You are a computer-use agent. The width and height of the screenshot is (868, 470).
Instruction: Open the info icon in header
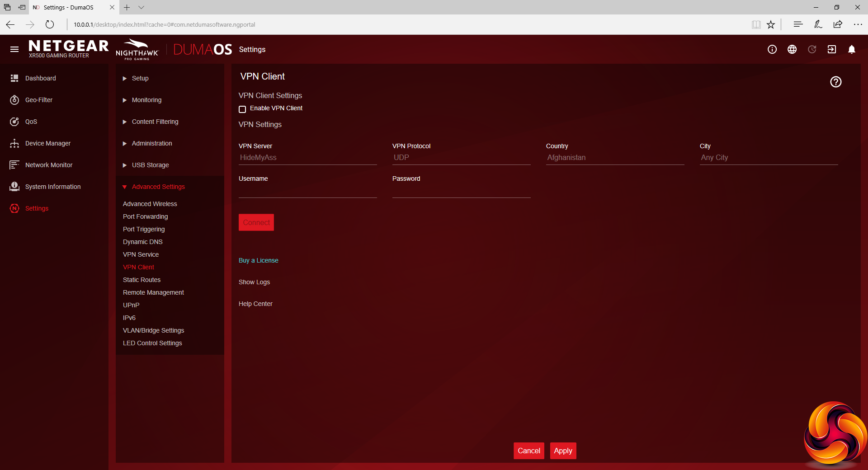click(772, 49)
